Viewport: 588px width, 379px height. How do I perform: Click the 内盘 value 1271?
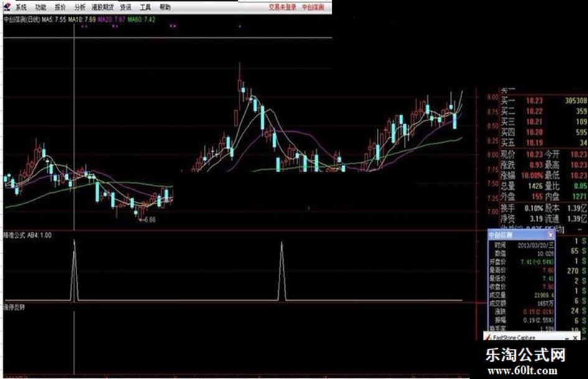580,196
